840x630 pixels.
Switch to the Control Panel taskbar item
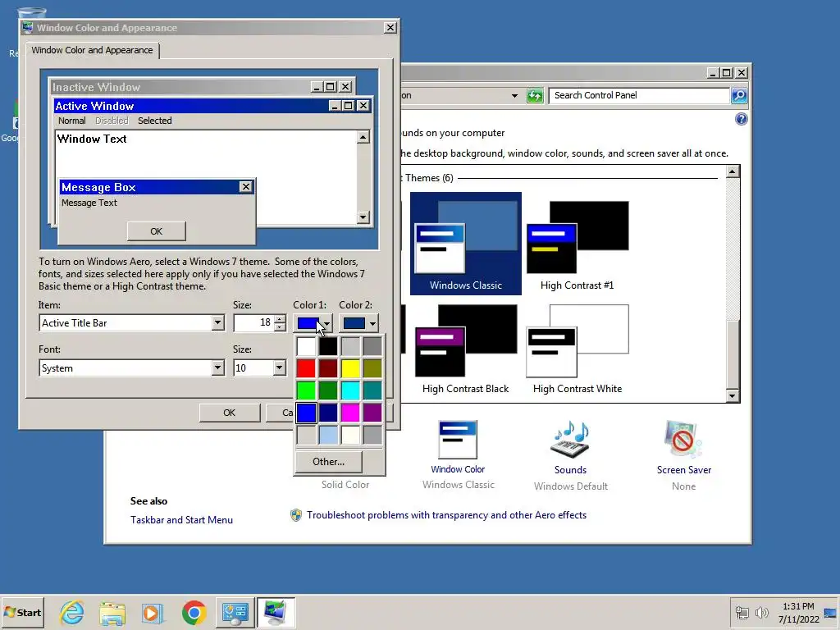pyautogui.click(x=235, y=612)
